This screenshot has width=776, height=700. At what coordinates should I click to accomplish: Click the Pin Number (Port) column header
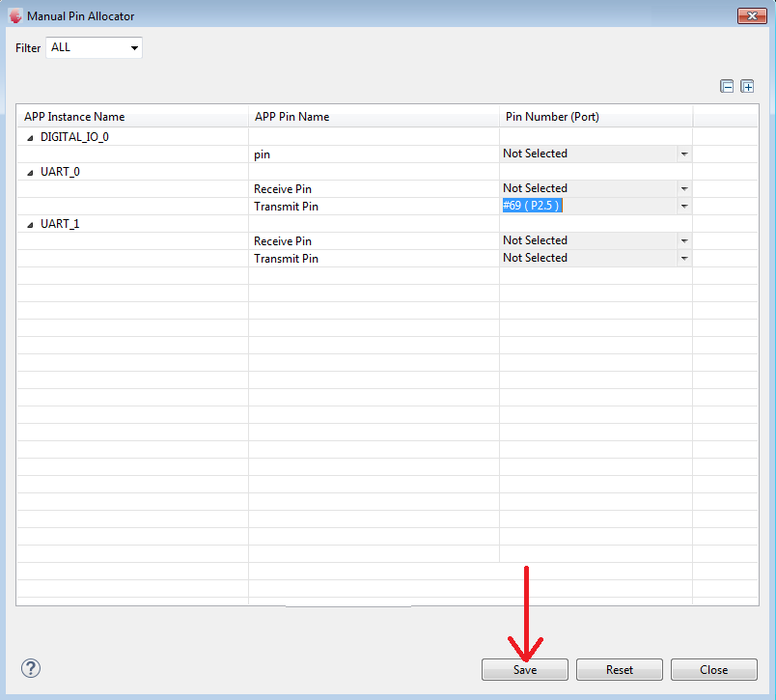tap(596, 117)
